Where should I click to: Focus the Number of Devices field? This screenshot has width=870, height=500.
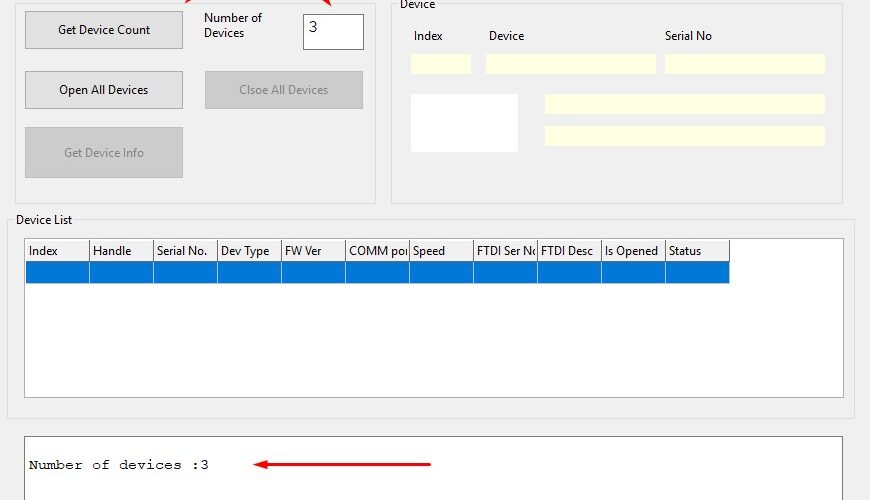333,31
